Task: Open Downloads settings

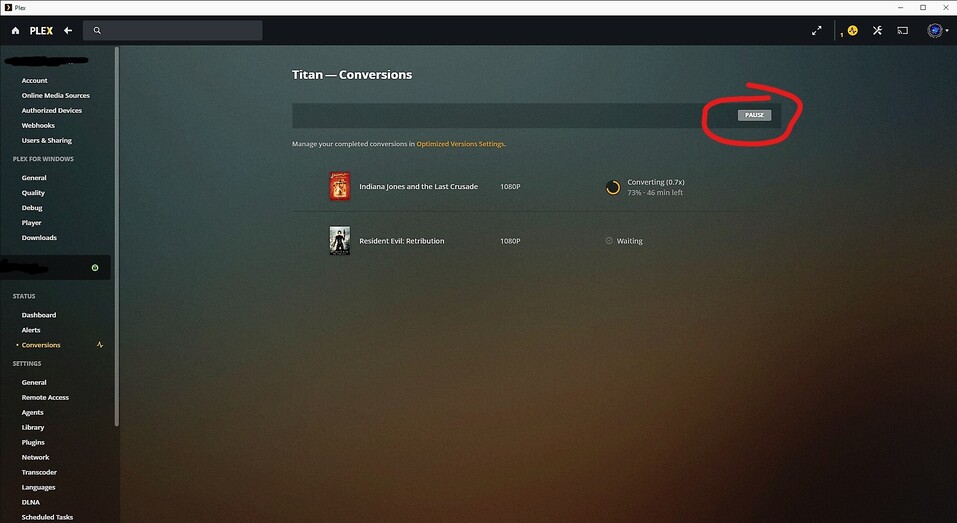Action: [x=39, y=237]
